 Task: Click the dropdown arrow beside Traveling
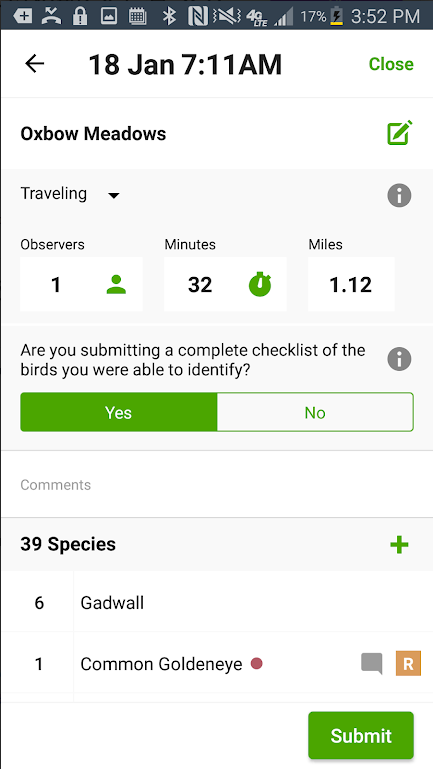tap(114, 196)
